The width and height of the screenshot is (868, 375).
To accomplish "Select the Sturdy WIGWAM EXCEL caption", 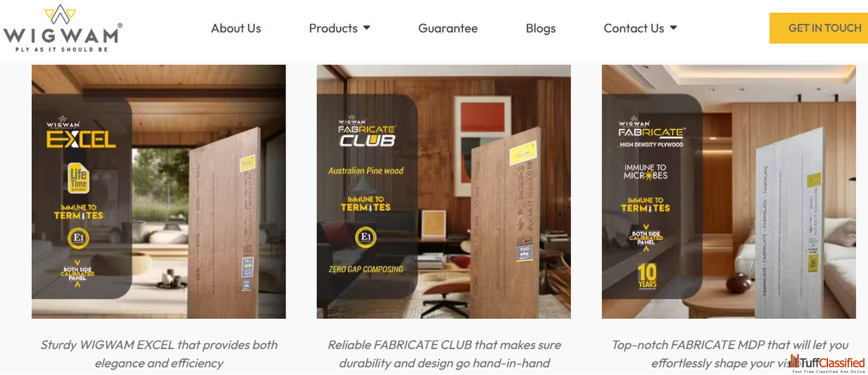I will tap(159, 354).
